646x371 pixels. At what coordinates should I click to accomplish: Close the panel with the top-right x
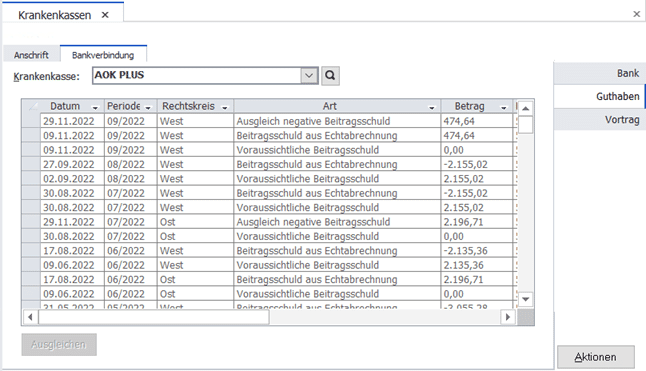(637, 14)
